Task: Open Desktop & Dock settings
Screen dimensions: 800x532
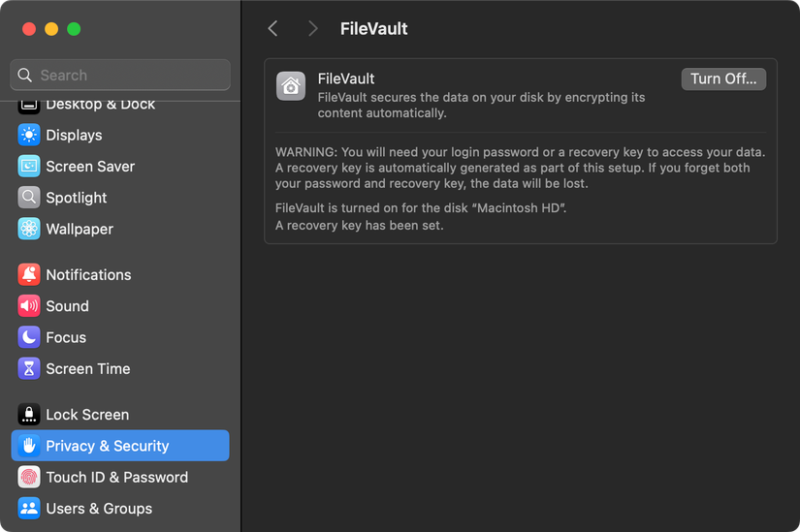Action: [x=100, y=105]
